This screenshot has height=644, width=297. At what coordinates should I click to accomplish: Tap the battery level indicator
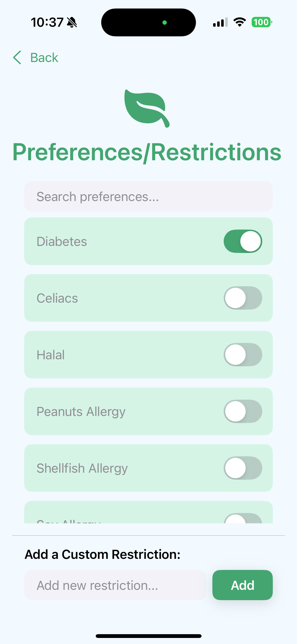[262, 22]
